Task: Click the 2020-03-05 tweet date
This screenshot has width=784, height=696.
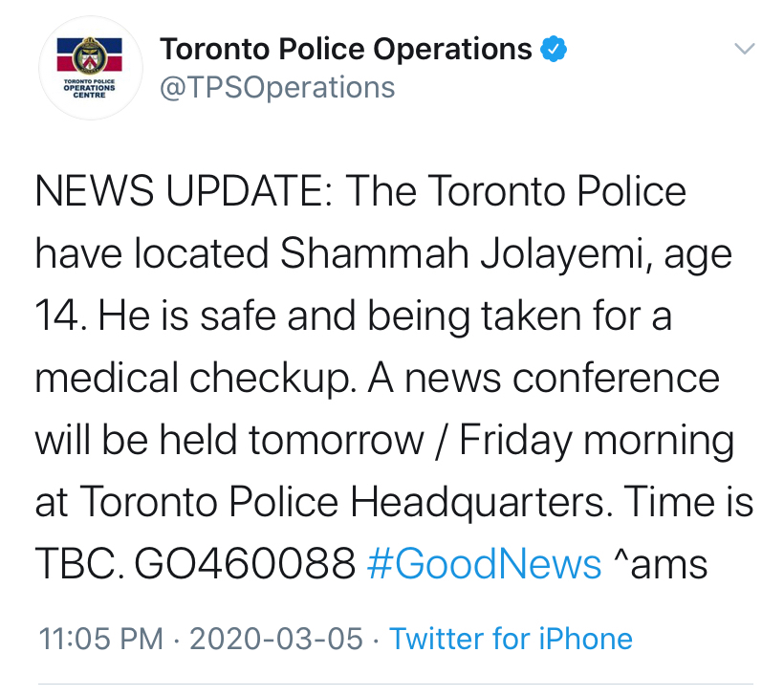Action: click(276, 639)
